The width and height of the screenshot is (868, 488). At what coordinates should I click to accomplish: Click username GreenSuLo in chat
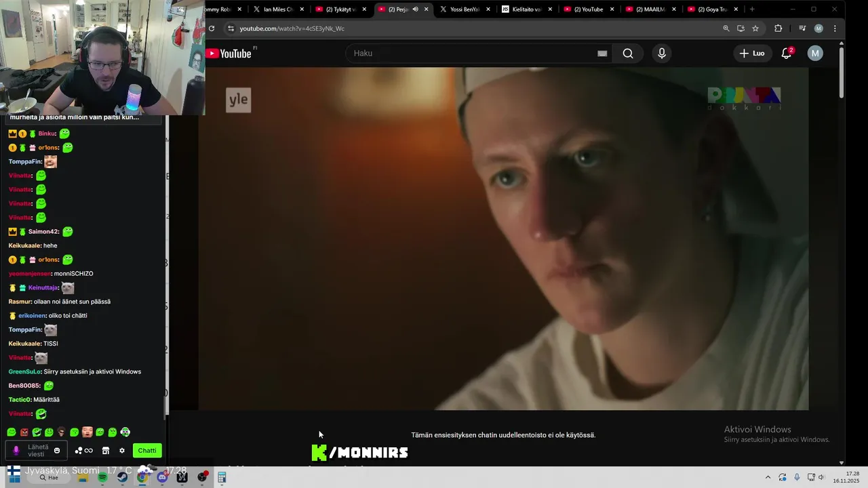[x=25, y=371]
